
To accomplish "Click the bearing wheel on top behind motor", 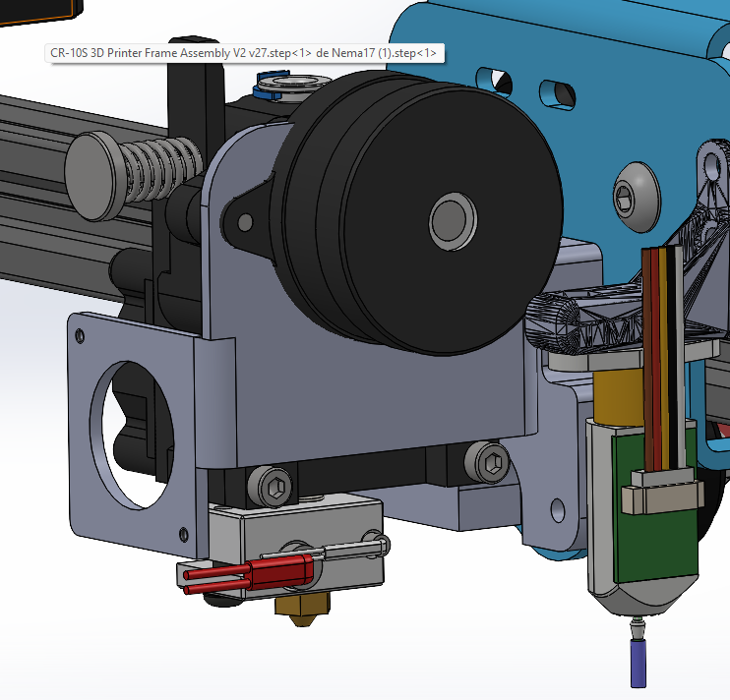I will tap(293, 87).
